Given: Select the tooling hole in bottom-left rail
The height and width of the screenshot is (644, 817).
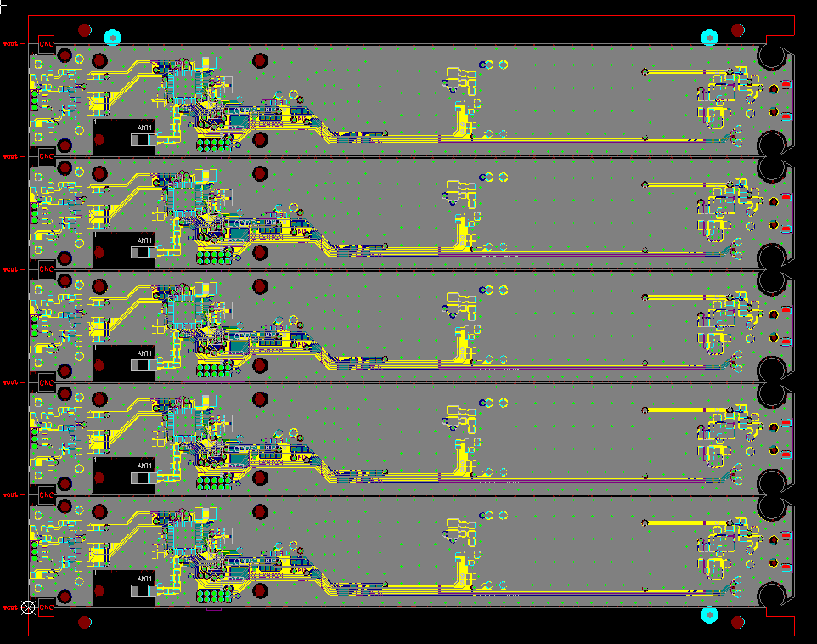Looking at the screenshot, I should 84,622.
